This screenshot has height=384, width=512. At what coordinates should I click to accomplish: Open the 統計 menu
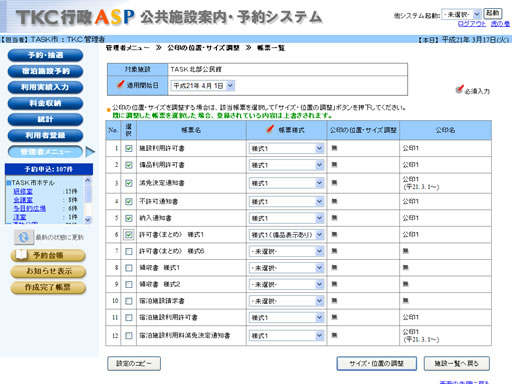coord(45,119)
